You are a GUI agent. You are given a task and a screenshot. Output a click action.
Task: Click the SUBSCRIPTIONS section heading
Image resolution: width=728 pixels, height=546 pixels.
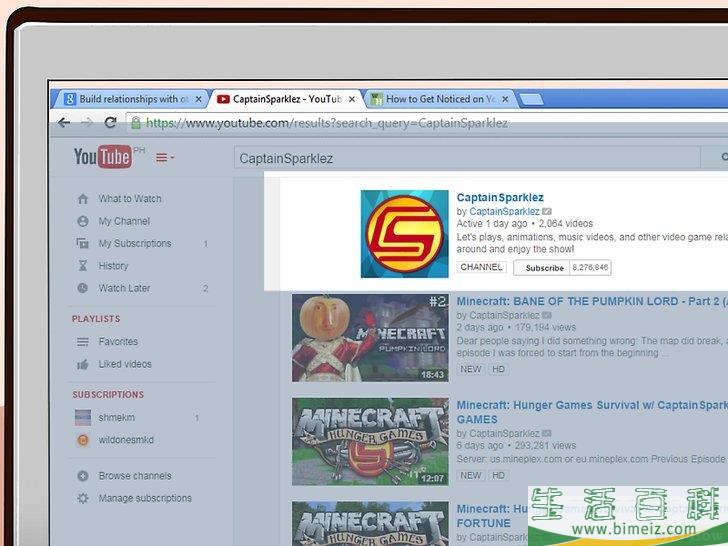point(108,395)
